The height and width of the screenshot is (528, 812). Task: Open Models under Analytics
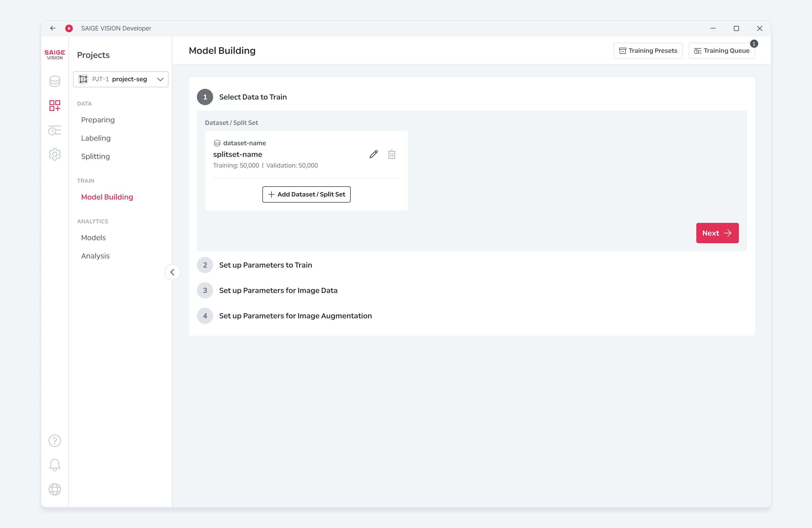(x=93, y=238)
